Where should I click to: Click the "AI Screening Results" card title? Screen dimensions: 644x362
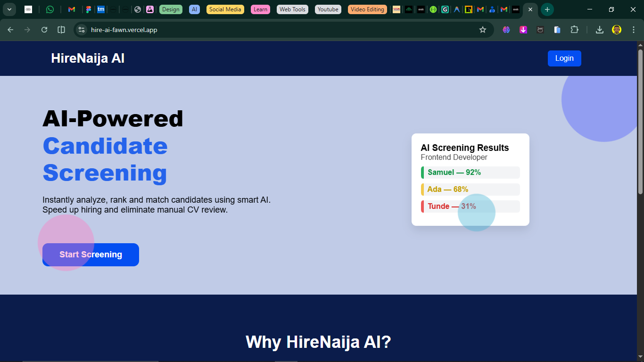pyautogui.click(x=465, y=148)
